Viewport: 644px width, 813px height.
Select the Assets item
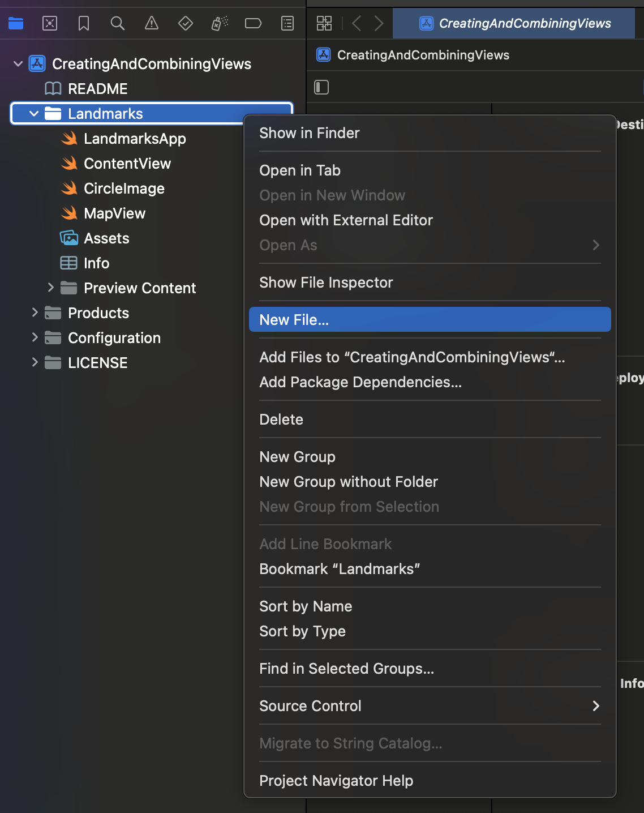click(x=106, y=238)
